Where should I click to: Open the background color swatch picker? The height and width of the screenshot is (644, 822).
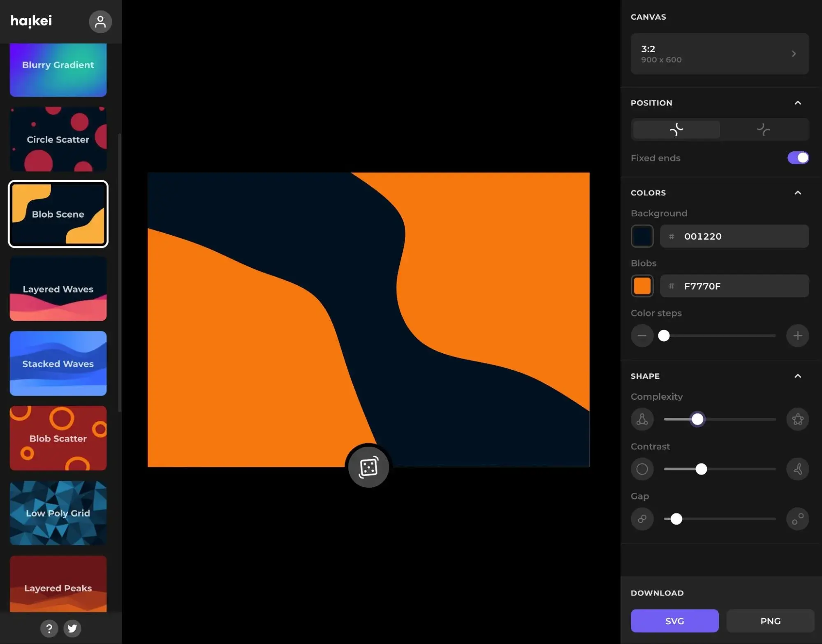[642, 236]
